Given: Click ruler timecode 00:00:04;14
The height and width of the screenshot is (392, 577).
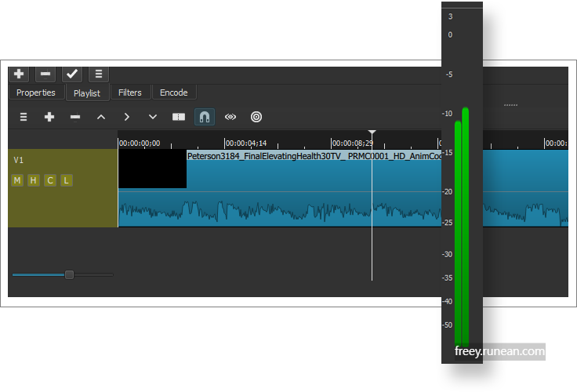Looking at the screenshot, I should coord(246,143).
